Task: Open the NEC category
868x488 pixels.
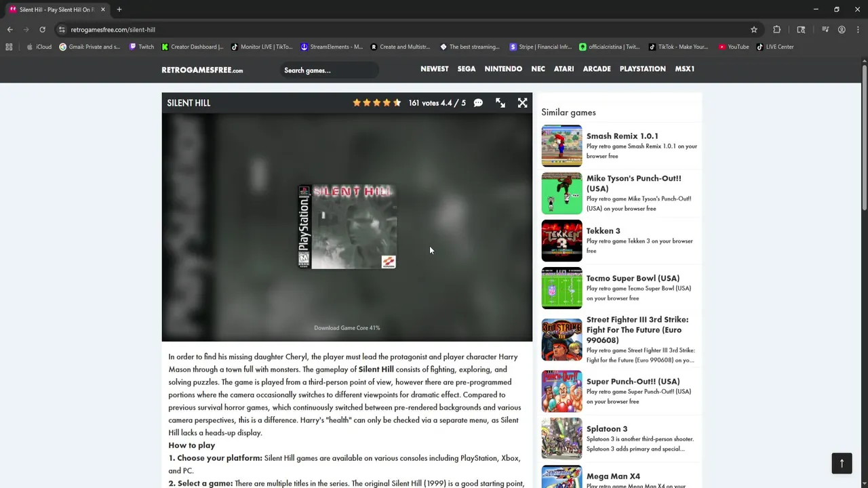Action: [538, 69]
